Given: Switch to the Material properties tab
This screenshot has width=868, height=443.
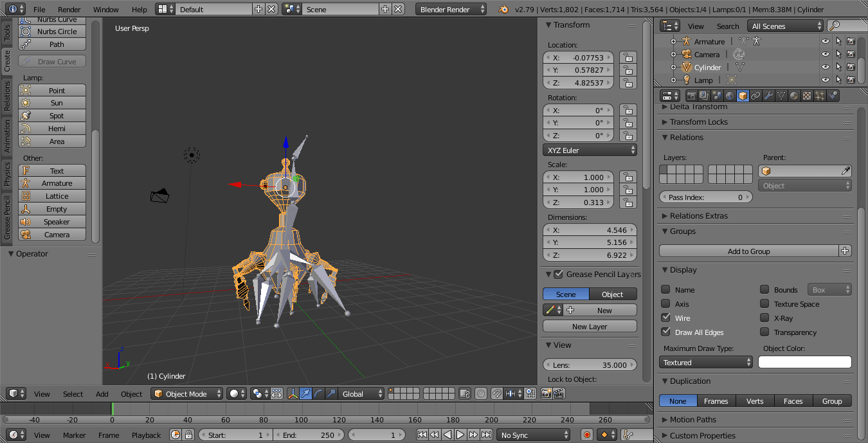Looking at the screenshot, I should [x=794, y=96].
